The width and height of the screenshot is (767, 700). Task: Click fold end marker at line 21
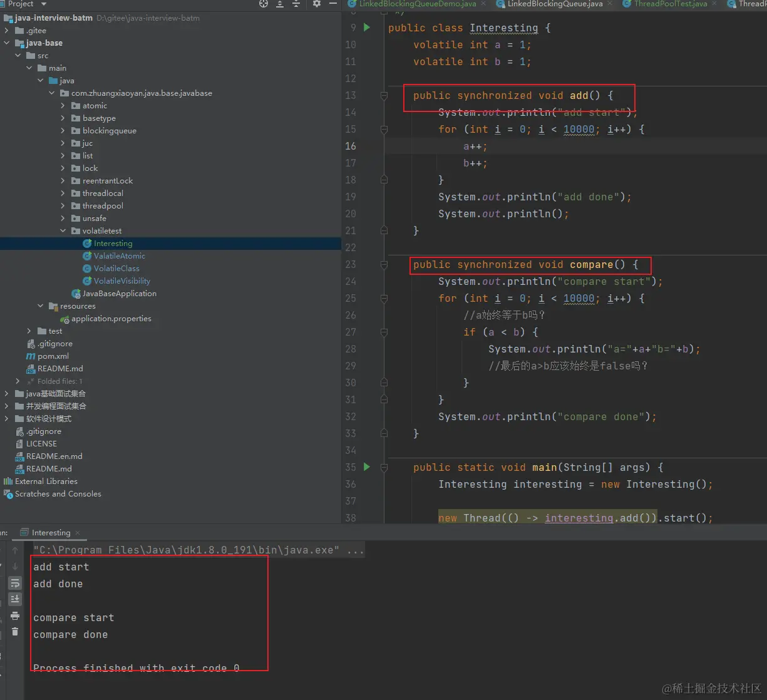coord(384,231)
